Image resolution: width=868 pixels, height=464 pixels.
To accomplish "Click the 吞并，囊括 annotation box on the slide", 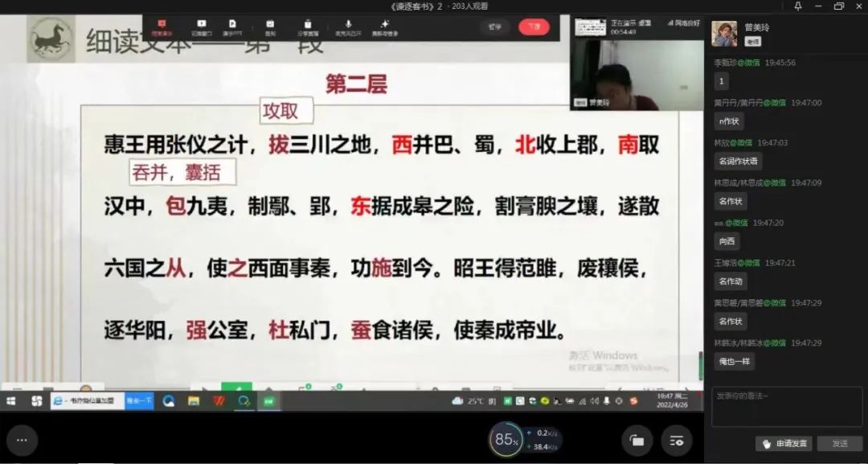I will 184,172.
